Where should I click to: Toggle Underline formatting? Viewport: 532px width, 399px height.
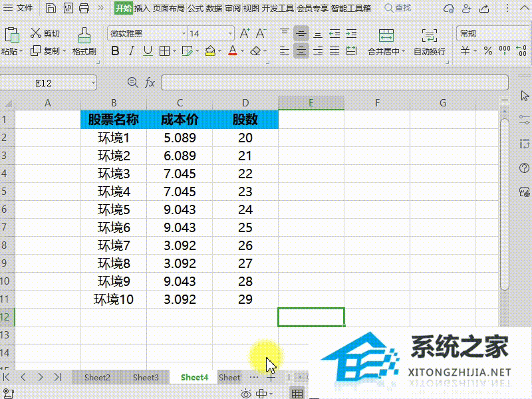click(148, 51)
